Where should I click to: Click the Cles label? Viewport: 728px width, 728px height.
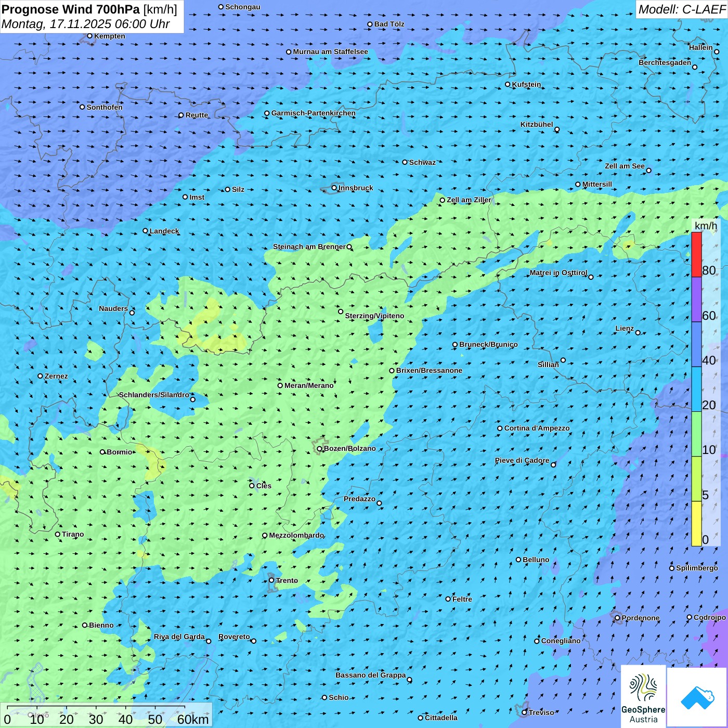click(x=264, y=486)
